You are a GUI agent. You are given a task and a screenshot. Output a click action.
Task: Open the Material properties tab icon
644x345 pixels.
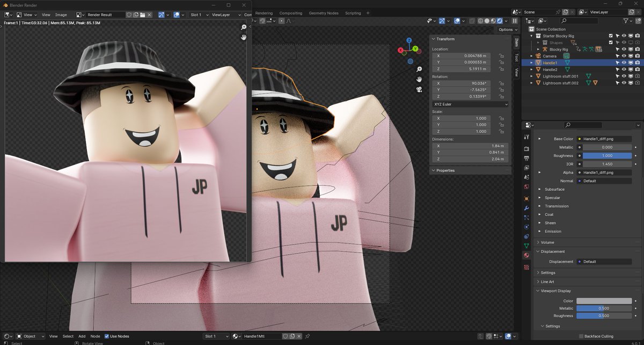click(x=526, y=255)
